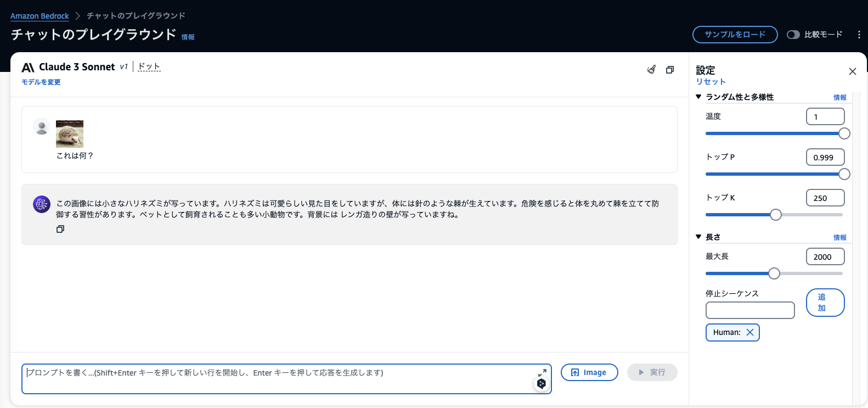Click the clear chat broom icon
868x408 pixels.
point(651,70)
